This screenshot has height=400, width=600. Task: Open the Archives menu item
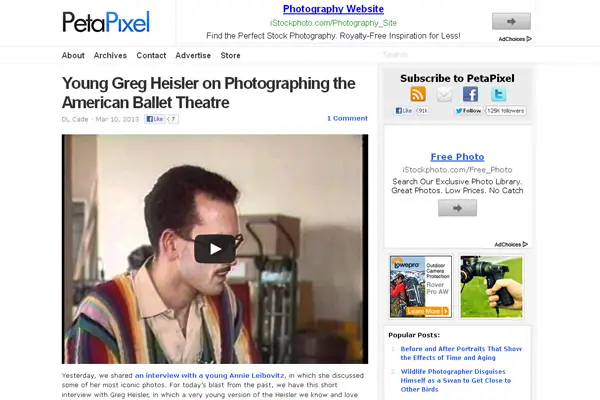pos(110,56)
